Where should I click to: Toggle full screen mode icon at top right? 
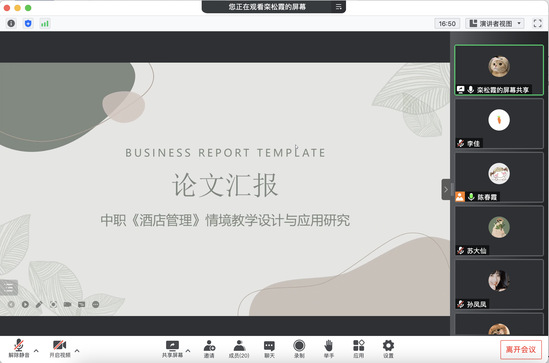coord(537,23)
